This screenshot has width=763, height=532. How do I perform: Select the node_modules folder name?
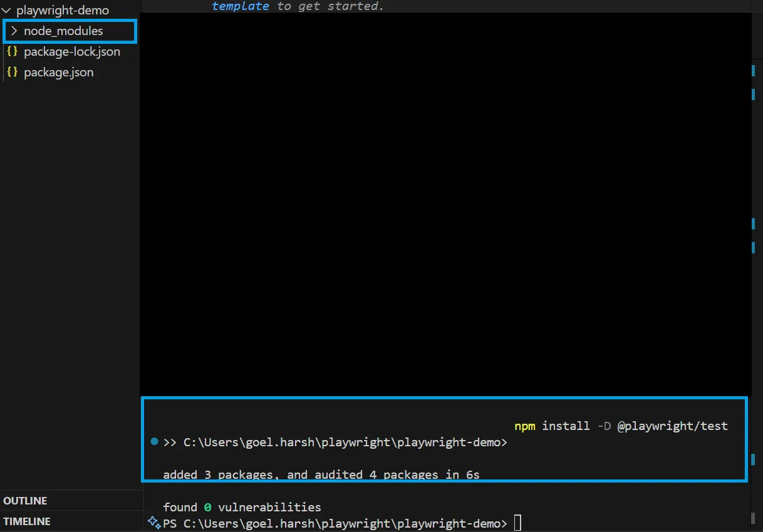[x=63, y=31]
